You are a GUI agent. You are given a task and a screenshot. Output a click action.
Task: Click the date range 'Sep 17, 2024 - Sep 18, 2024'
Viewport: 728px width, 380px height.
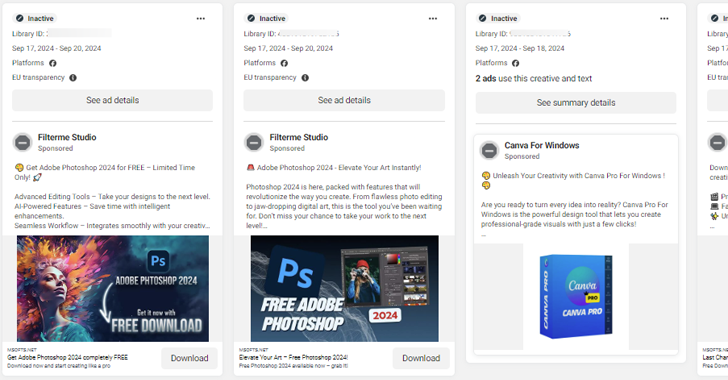point(520,48)
